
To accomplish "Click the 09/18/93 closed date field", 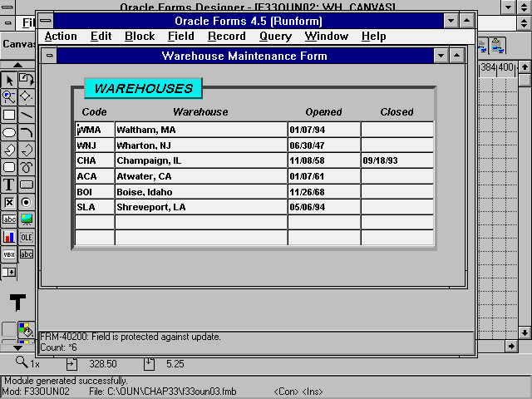I will coord(397,160).
